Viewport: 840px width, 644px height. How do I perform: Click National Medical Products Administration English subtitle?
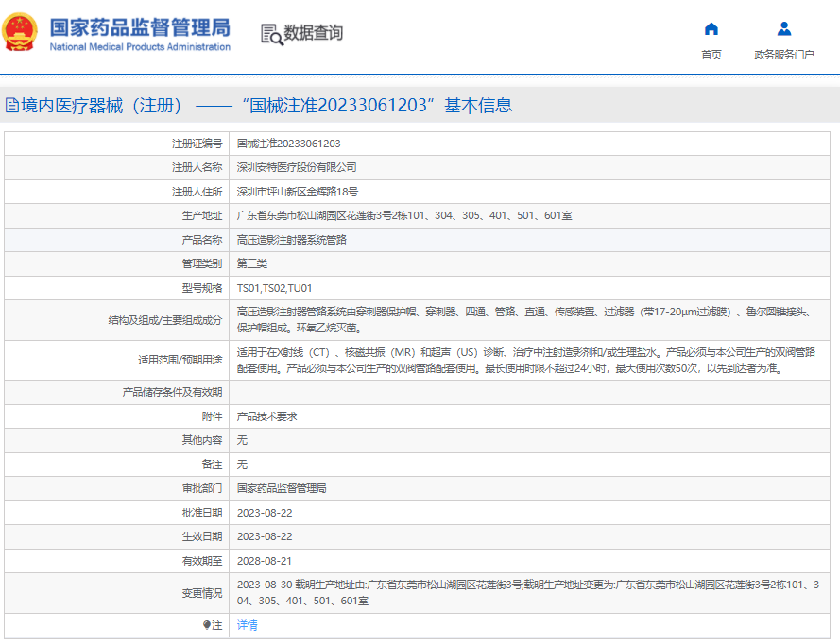[140, 47]
